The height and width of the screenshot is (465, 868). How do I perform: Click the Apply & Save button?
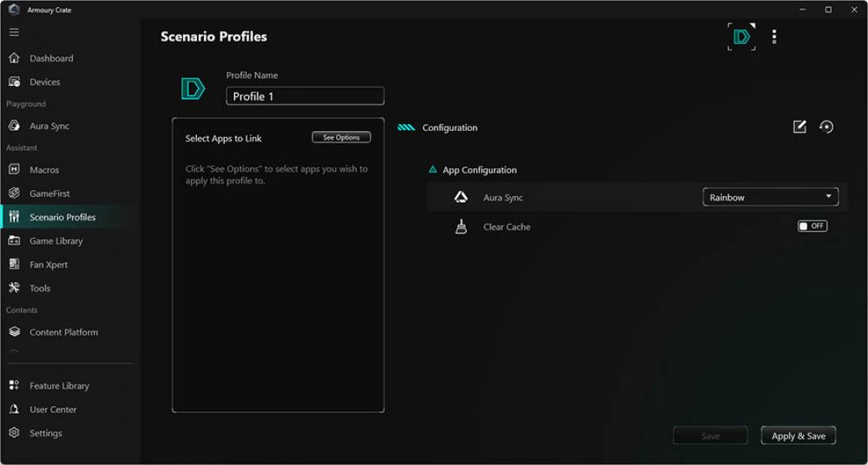pos(798,436)
